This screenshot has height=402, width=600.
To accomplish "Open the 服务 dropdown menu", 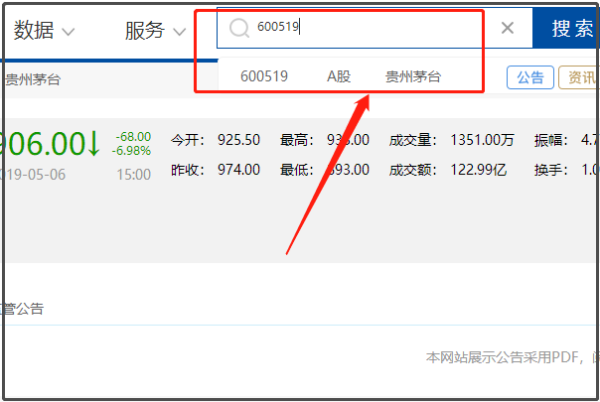I will (x=155, y=31).
